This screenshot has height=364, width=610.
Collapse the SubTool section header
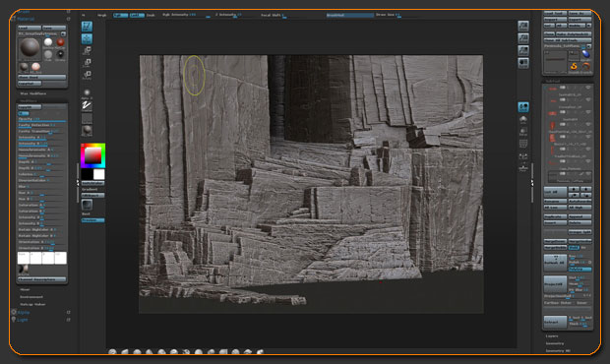click(x=552, y=82)
